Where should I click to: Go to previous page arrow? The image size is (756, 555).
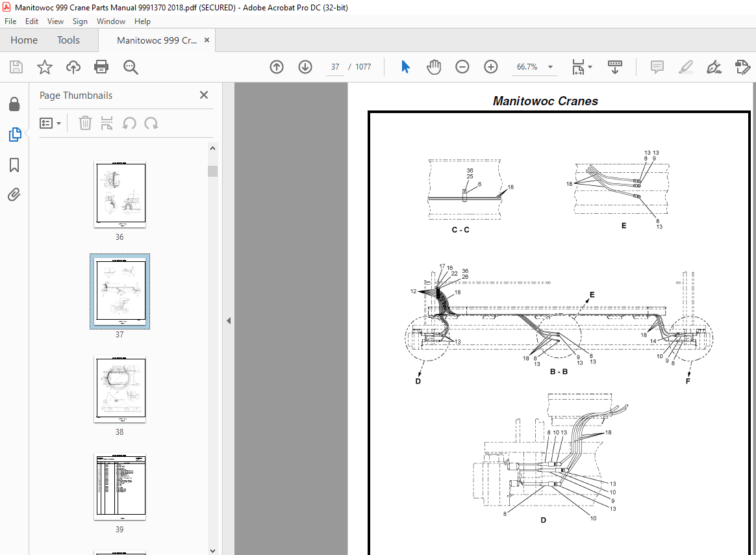tap(277, 66)
